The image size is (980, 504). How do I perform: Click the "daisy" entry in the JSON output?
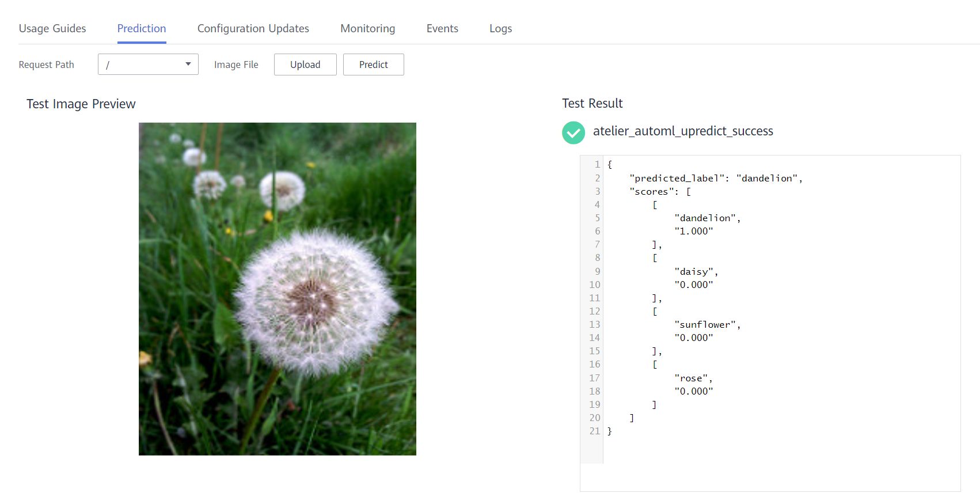pyautogui.click(x=696, y=271)
